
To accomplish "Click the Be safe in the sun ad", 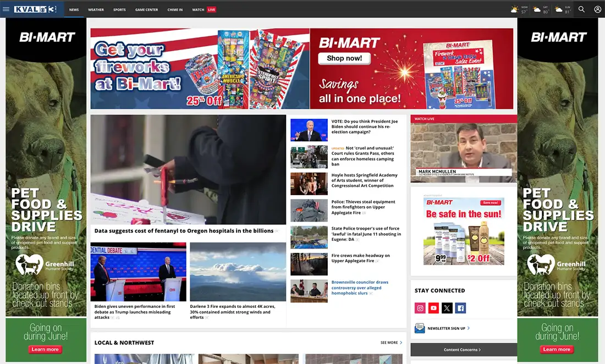I will [464, 231].
